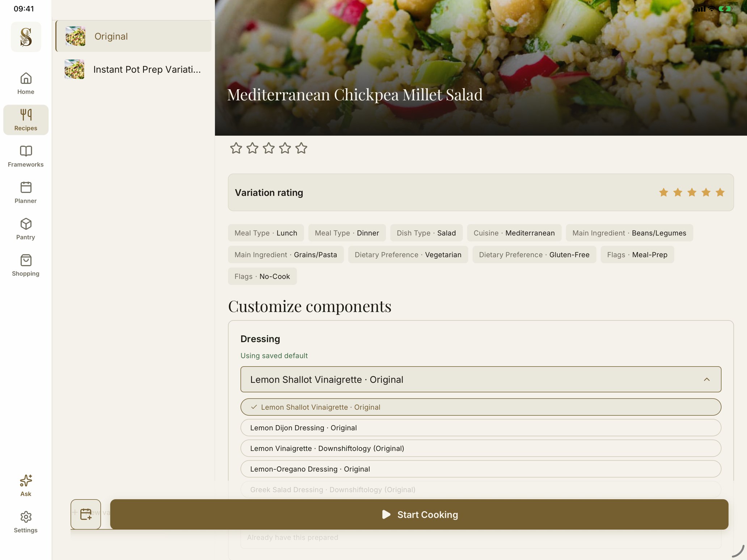Click Main Ingredient Beans/Legumes tag
747x560 pixels.
pyautogui.click(x=629, y=233)
